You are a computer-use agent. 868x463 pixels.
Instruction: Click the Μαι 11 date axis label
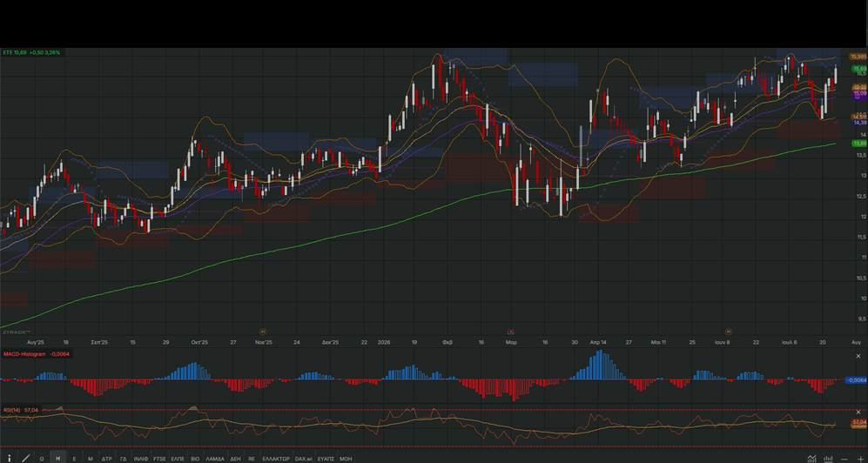658,342
